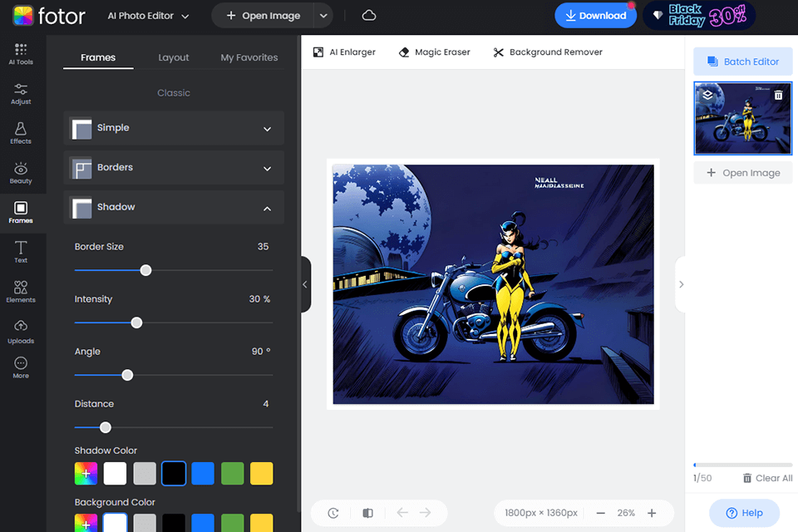The height and width of the screenshot is (532, 798).
Task: Delete the thumbnail with trash icon
Action: click(778, 96)
